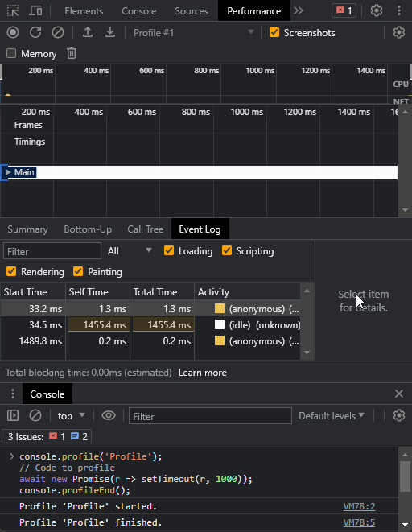Toggle the device toolbar icon
This screenshot has width=412, height=532.
click(x=35, y=10)
